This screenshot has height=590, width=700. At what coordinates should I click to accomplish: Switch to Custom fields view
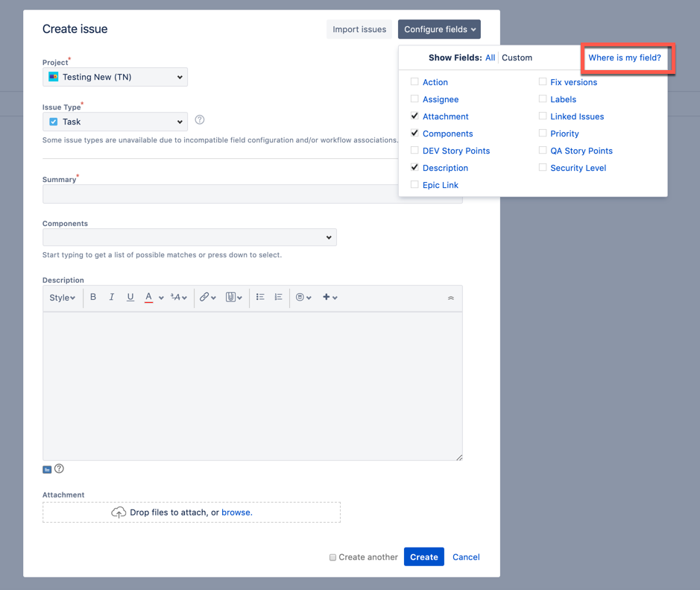(517, 57)
